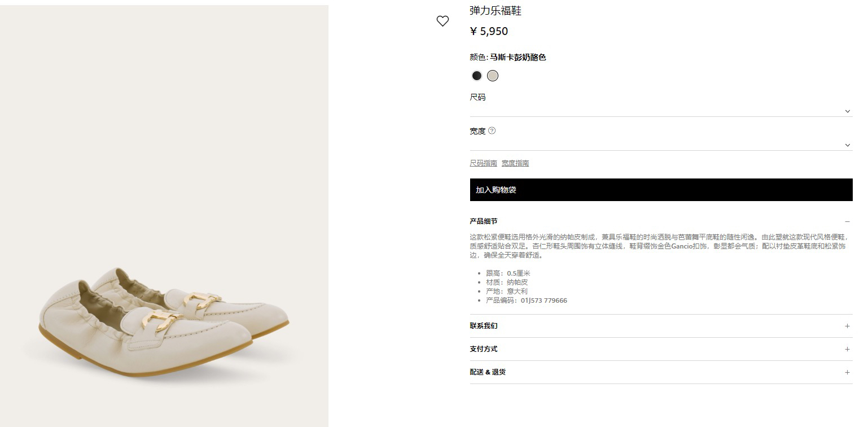Select the mascarpone cream color swatch

coord(493,76)
